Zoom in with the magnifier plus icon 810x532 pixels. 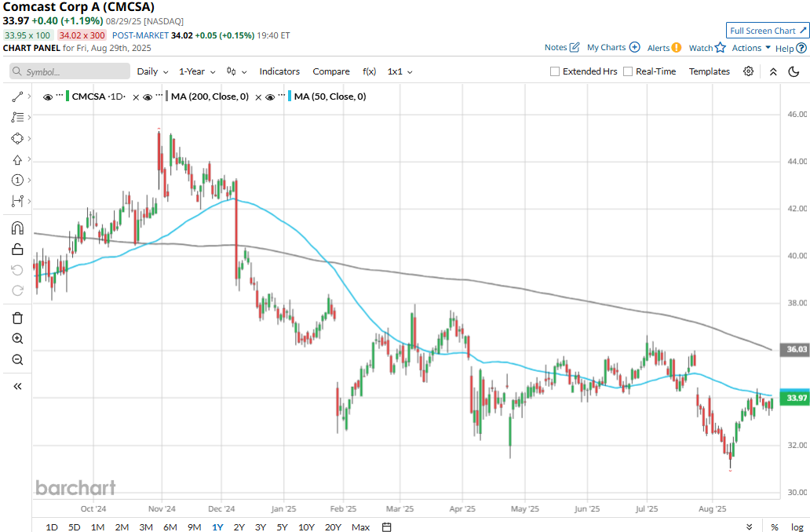pos(17,339)
